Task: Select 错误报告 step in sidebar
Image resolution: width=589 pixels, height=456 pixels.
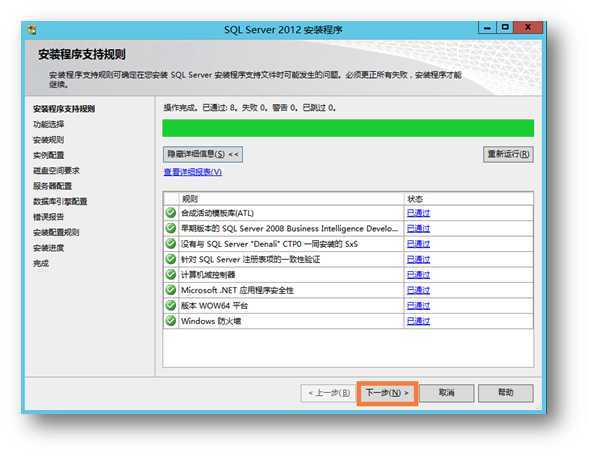Action: pos(48,217)
